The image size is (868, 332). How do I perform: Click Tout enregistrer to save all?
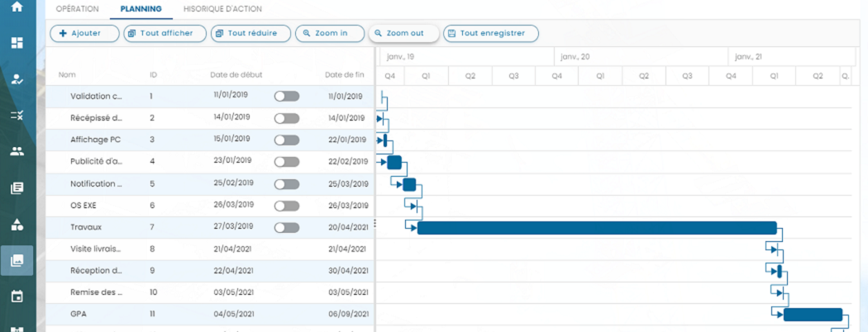pos(491,33)
